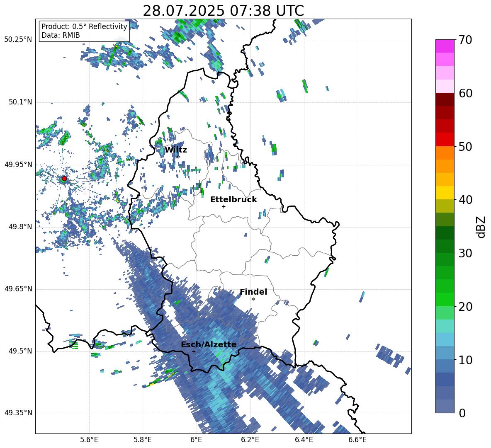Click the Esch/Alzette station cross marker
Viewport: 491px width, 448px height.
point(194,351)
